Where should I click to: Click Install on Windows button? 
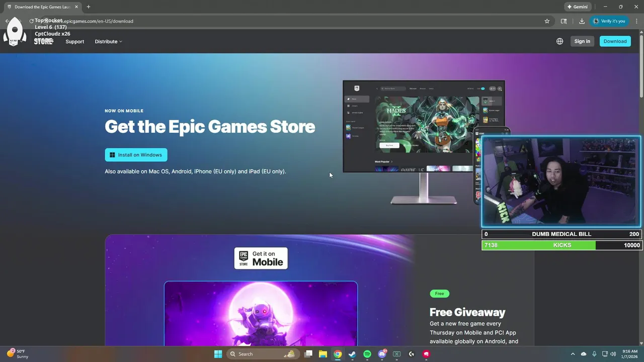click(x=136, y=155)
